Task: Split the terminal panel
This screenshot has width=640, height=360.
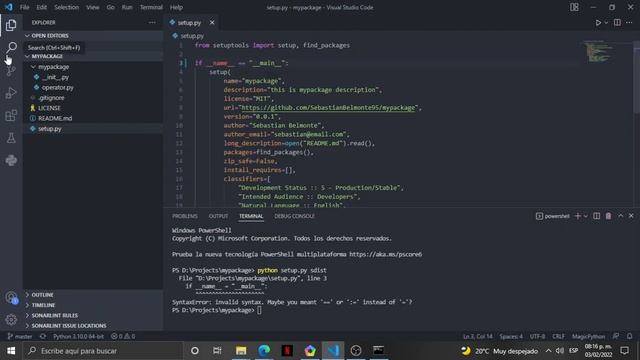Action: coord(596,216)
